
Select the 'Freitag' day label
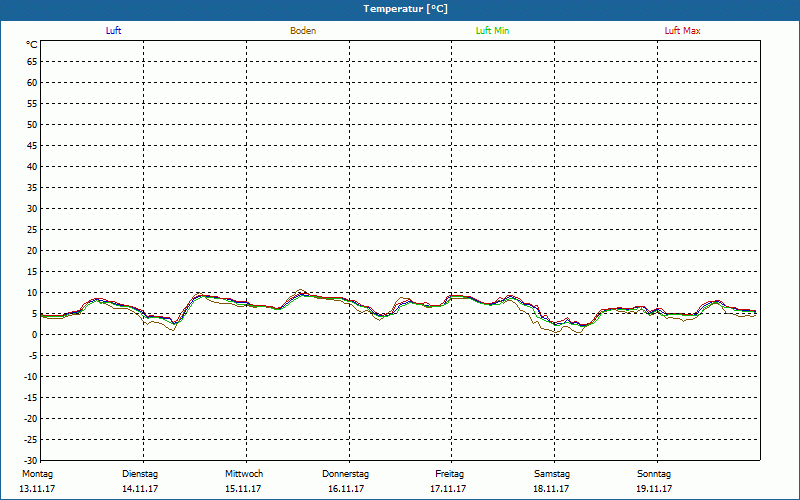tap(449, 474)
